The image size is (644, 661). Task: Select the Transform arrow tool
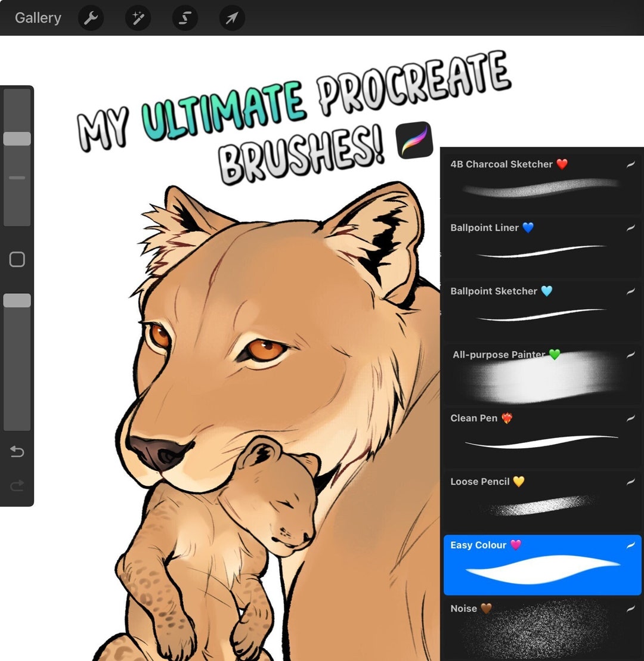pos(232,18)
